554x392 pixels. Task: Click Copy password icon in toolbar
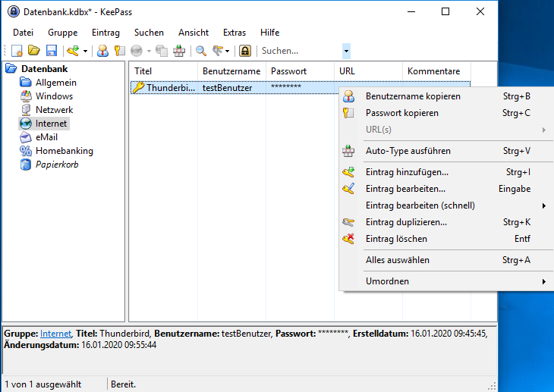coord(120,51)
